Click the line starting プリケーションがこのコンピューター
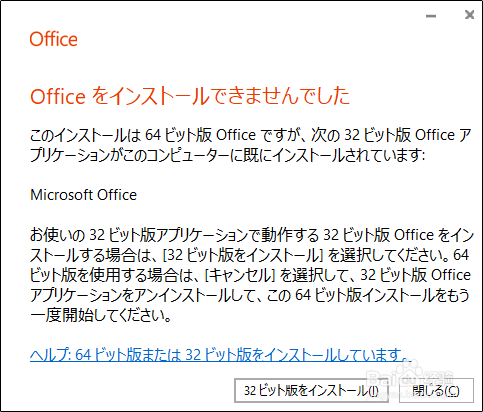The image size is (483, 412). click(228, 155)
